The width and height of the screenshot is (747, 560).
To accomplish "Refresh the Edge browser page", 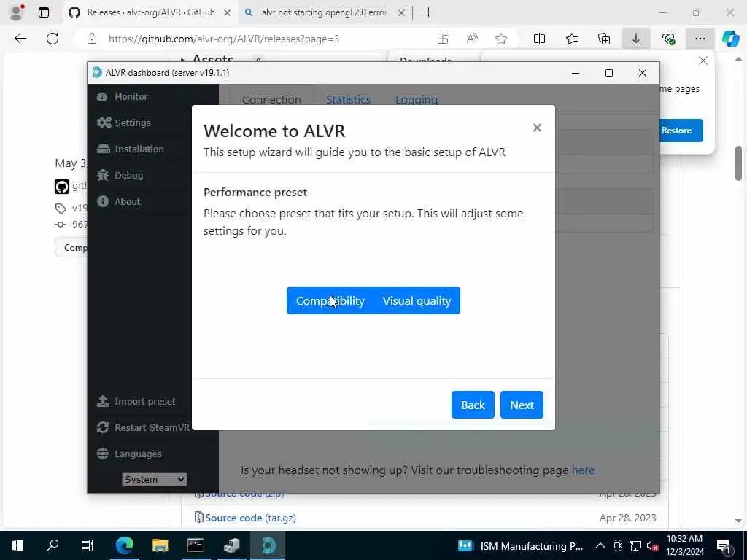I will (53, 39).
